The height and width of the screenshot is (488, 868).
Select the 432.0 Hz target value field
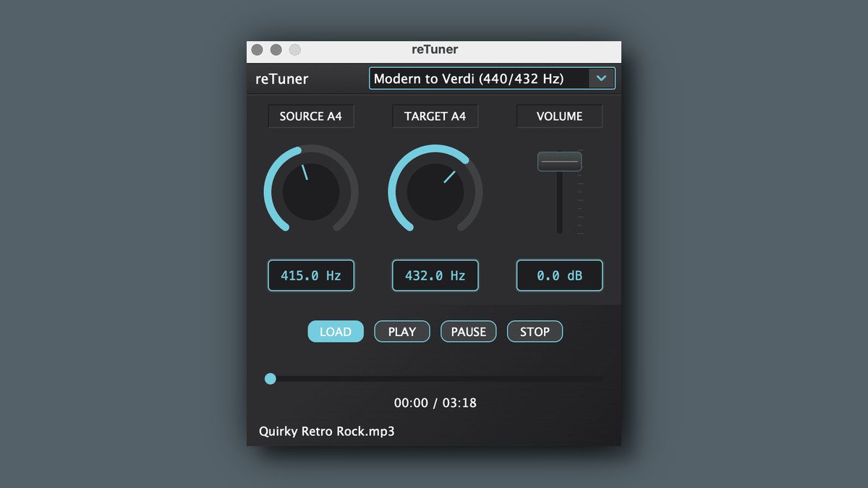435,275
